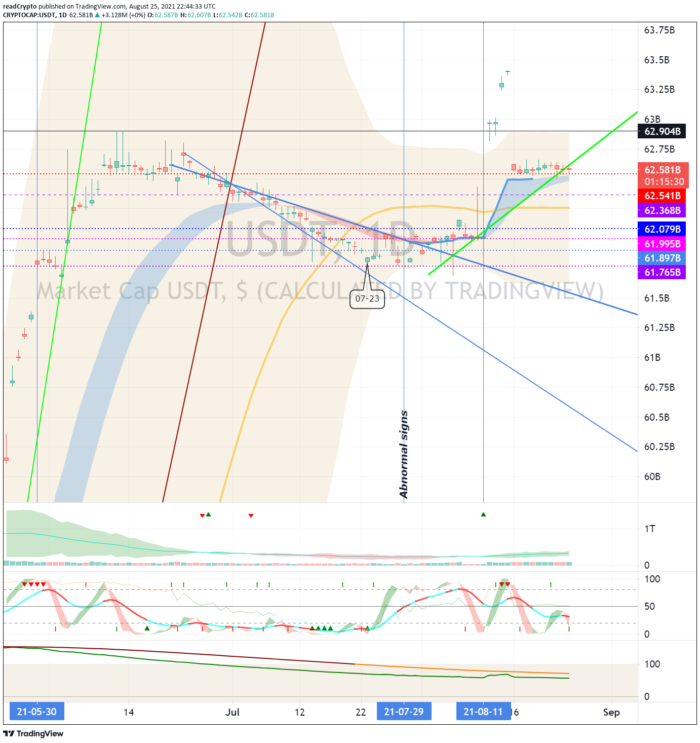700x743 pixels.
Task: Click the 62.904B price label
Action: (x=662, y=131)
